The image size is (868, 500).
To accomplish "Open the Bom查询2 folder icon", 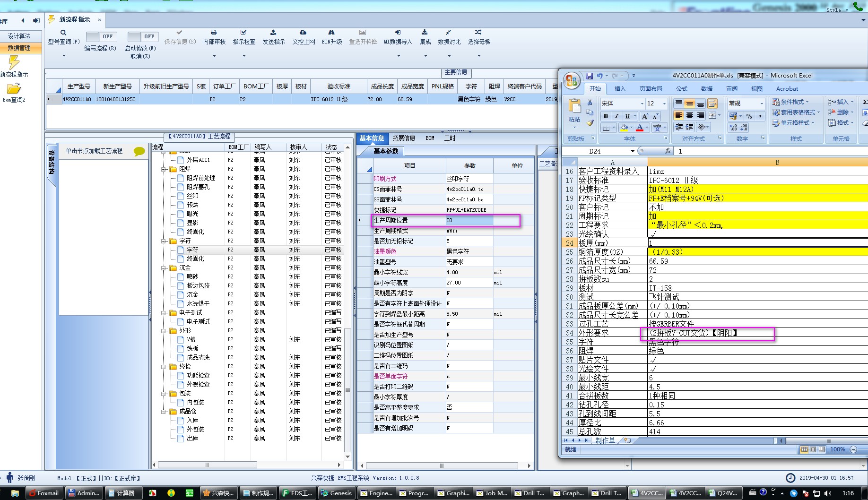I will (14, 89).
